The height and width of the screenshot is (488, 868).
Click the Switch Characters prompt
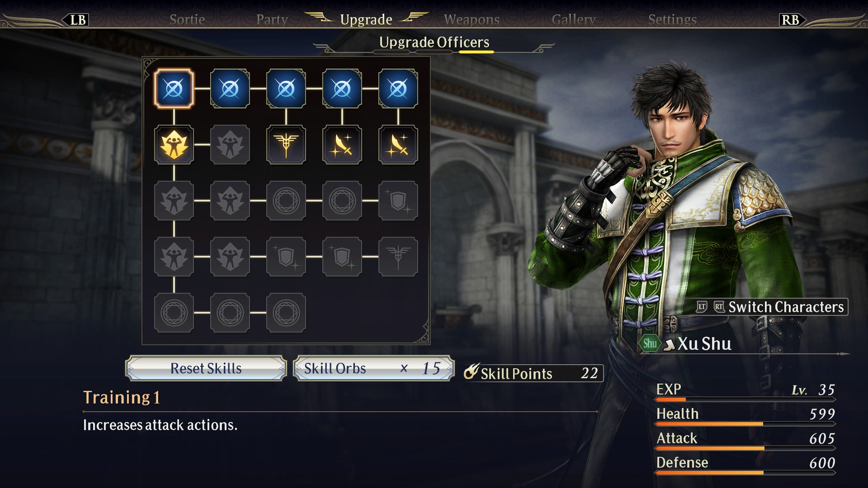coord(772,307)
